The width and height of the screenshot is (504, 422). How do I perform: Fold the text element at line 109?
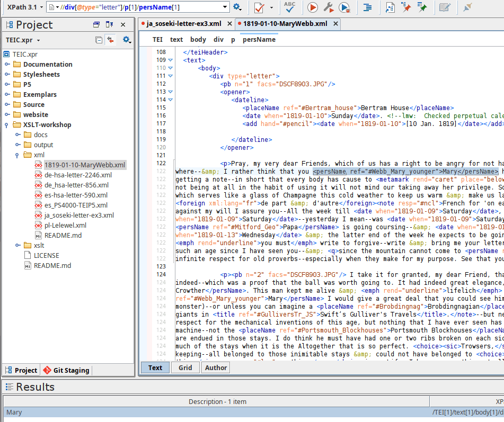170,60
